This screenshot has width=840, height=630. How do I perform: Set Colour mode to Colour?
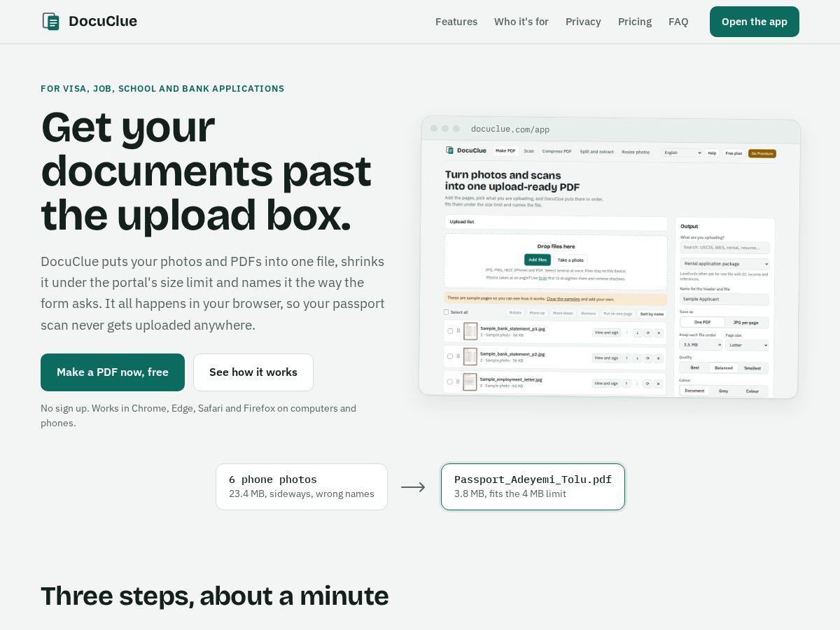click(x=752, y=391)
